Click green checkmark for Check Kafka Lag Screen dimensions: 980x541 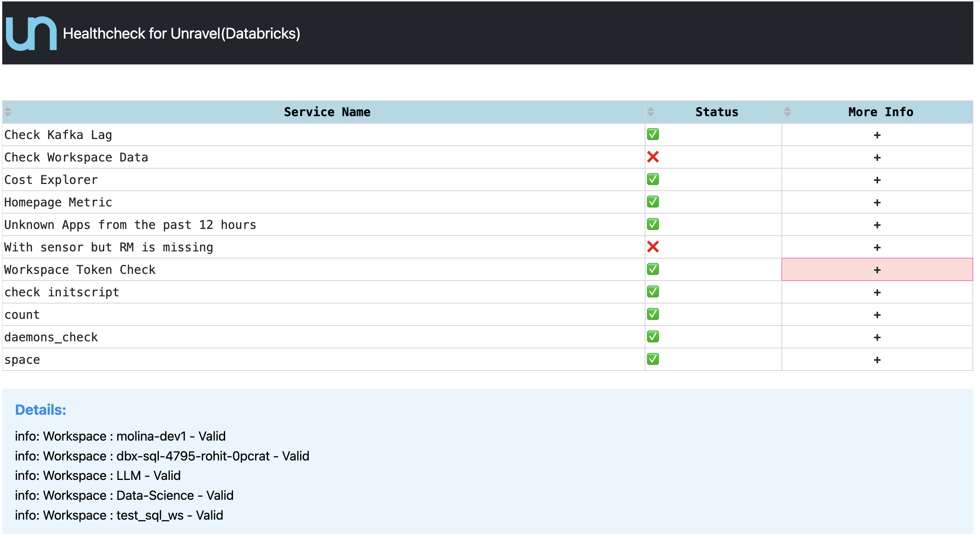click(x=653, y=134)
